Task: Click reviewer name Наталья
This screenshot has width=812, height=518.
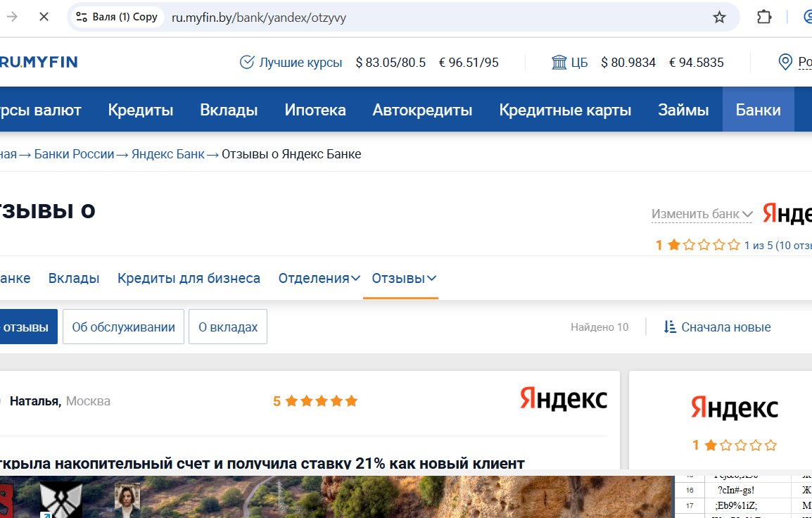Action: [35, 401]
